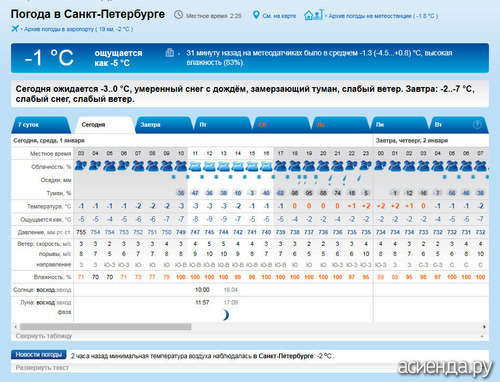Image resolution: width=500 pixels, height=382 pixels.
Task: Open the Сб forecast tab
Action: (x=281, y=125)
